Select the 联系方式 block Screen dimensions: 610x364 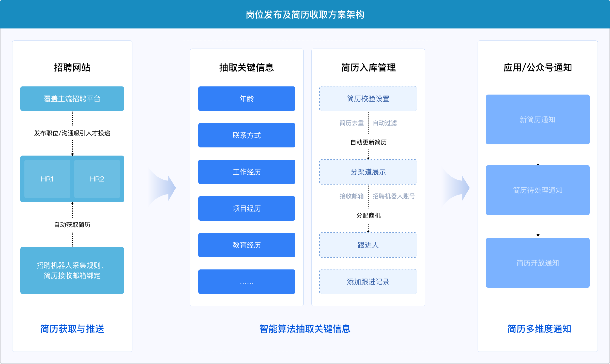point(247,135)
